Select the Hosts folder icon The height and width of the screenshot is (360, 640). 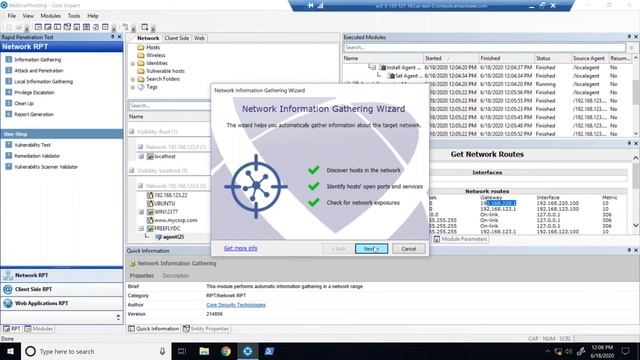[141, 47]
